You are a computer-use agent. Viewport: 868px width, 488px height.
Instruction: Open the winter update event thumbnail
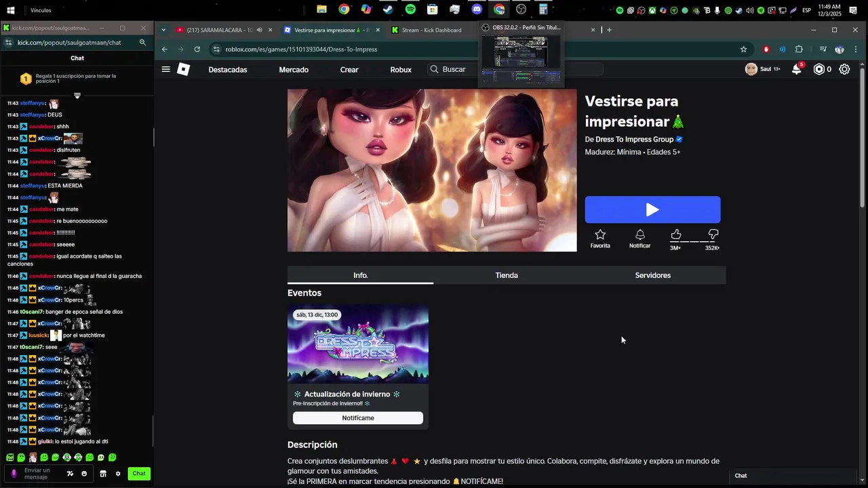pos(358,344)
